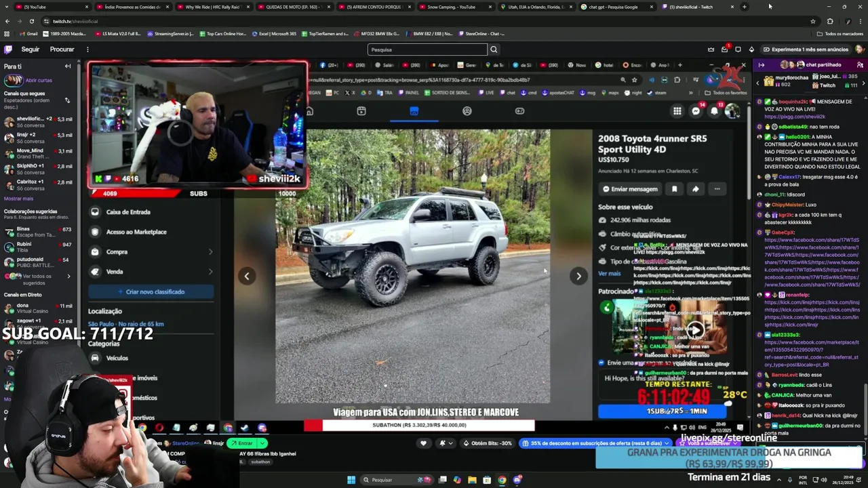The image size is (868, 488).
Task: Open Facebook Gaming tab icon
Action: coord(520,111)
